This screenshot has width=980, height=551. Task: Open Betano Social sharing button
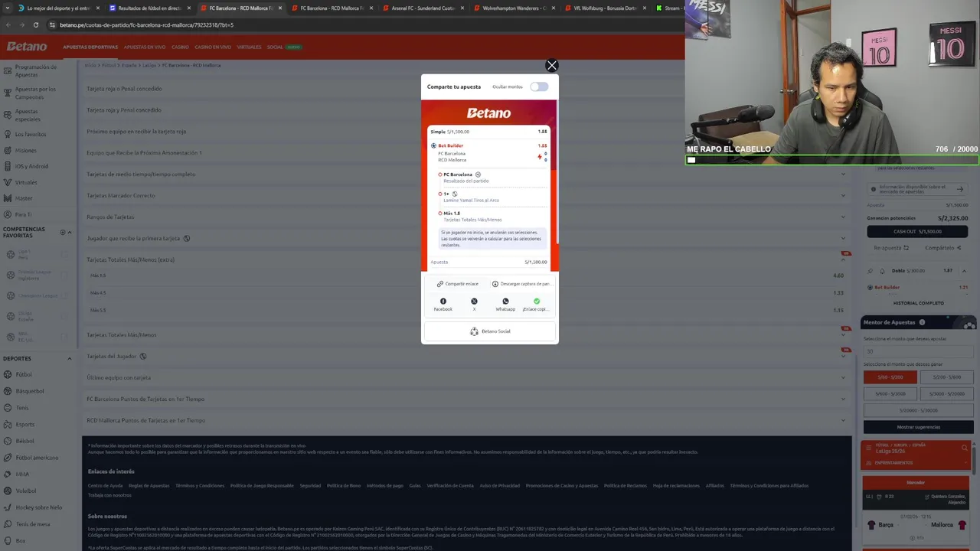pyautogui.click(x=490, y=331)
